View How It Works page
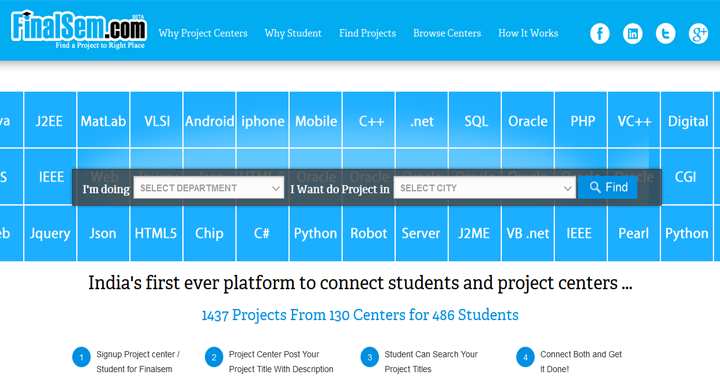 [x=528, y=33]
